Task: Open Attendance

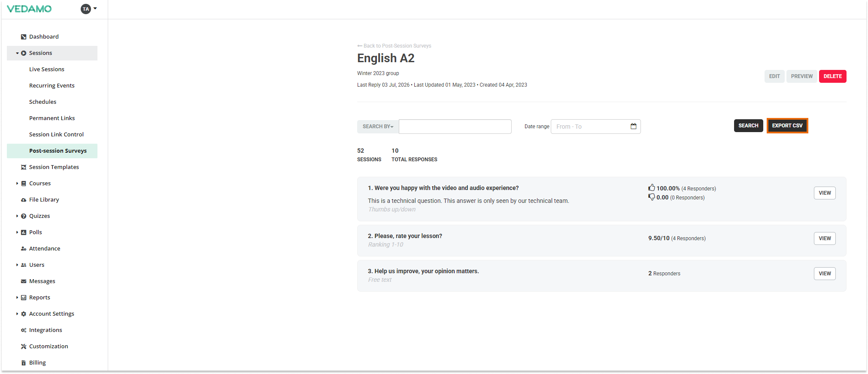Action: point(45,249)
